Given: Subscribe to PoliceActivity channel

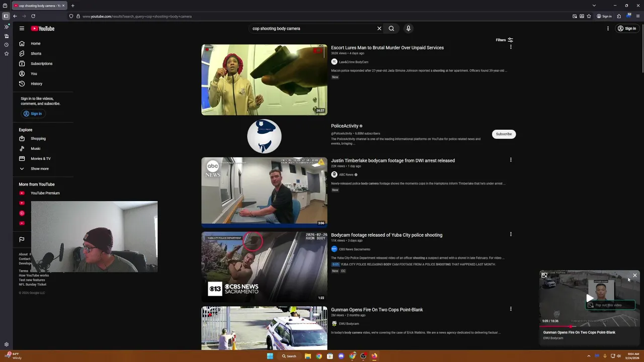Looking at the screenshot, I should pos(504,134).
